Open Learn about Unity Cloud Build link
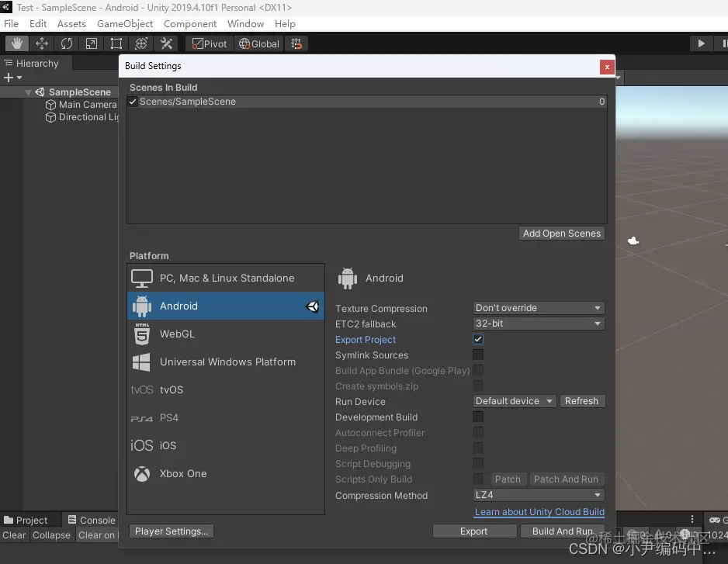Viewport: 728px width, 564px height. (539, 511)
